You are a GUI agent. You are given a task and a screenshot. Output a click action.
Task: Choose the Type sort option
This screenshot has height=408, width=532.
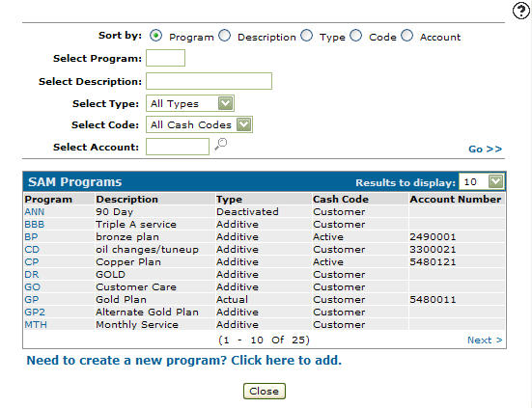pos(307,36)
